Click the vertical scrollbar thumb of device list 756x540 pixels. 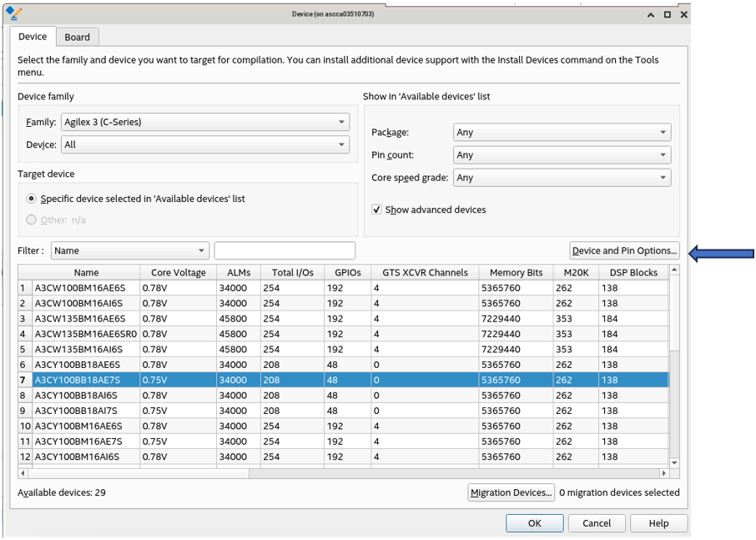(674, 312)
